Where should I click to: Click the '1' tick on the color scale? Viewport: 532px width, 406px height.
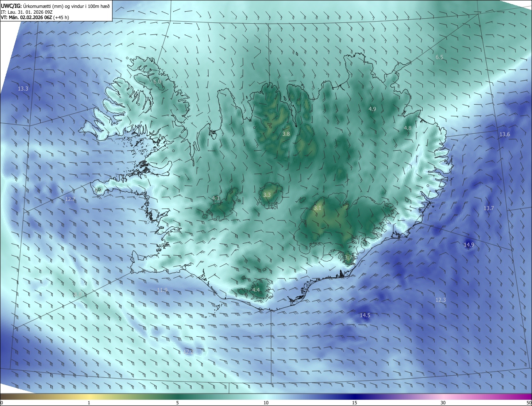click(89, 403)
